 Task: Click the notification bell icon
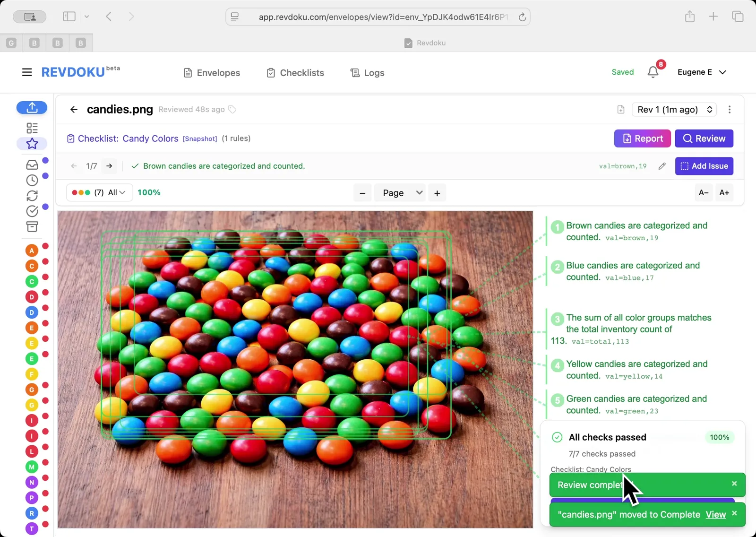[653, 72]
